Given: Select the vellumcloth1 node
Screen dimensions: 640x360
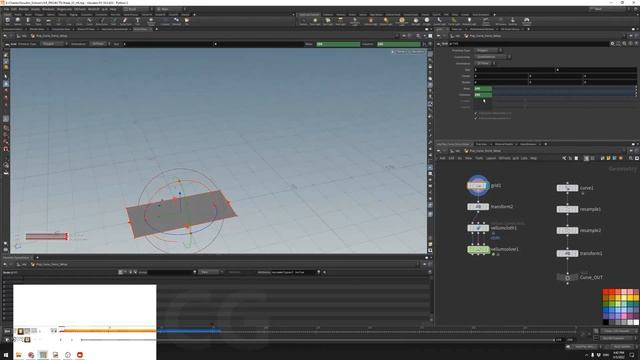Looking at the screenshot, I should [x=478, y=228].
